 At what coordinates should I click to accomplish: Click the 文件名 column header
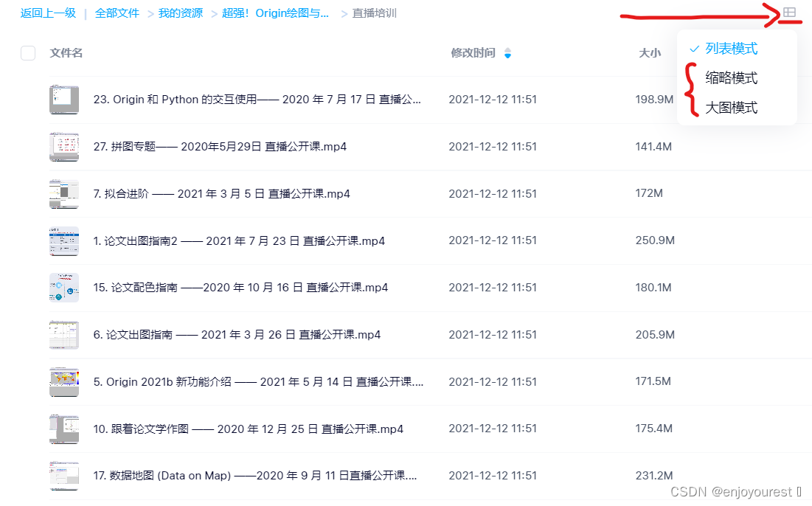[66, 53]
